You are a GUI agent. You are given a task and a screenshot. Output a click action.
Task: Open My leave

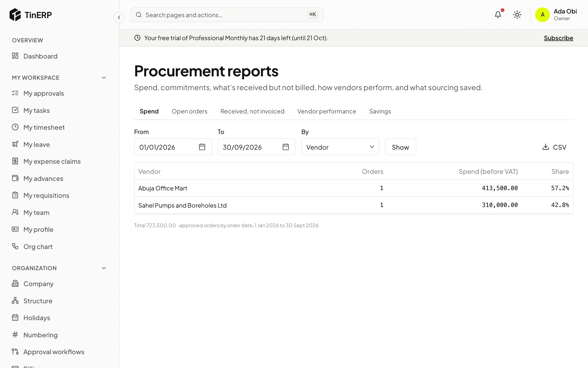(x=36, y=144)
